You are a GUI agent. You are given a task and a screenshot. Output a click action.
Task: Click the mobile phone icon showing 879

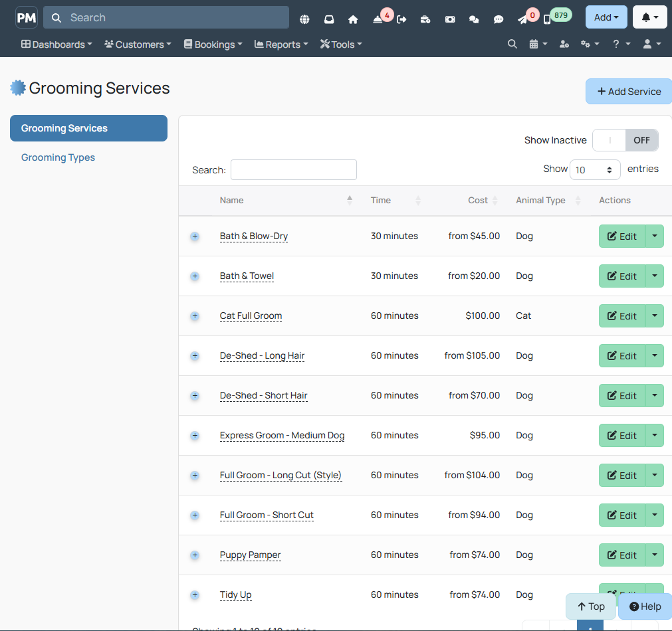(547, 19)
